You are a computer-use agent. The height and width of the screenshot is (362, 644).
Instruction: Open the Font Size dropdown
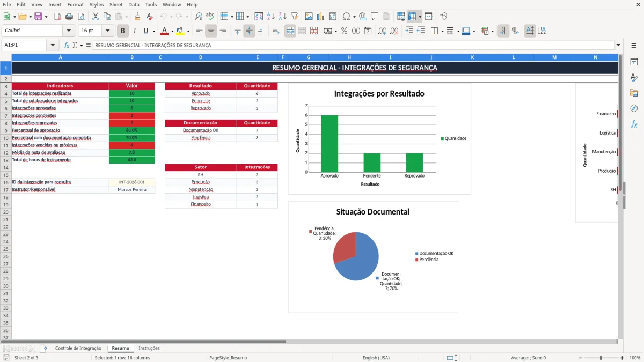pyautogui.click(x=108, y=31)
